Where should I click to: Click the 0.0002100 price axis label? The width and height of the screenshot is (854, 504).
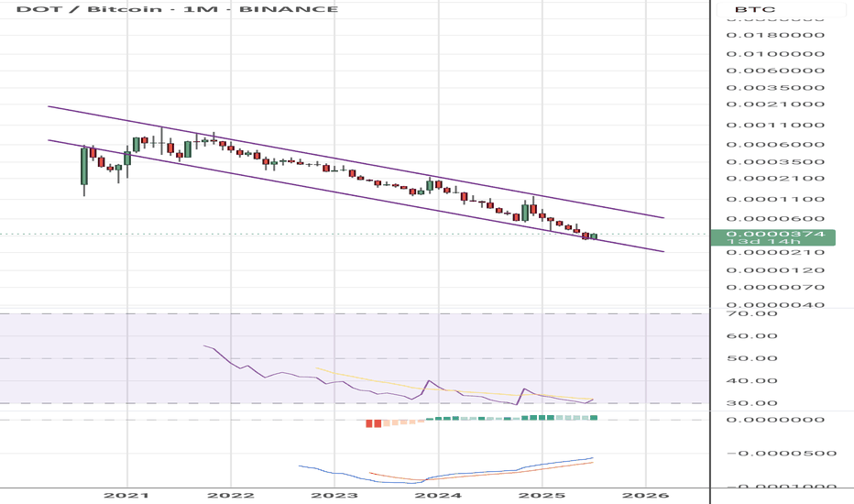coord(775,179)
